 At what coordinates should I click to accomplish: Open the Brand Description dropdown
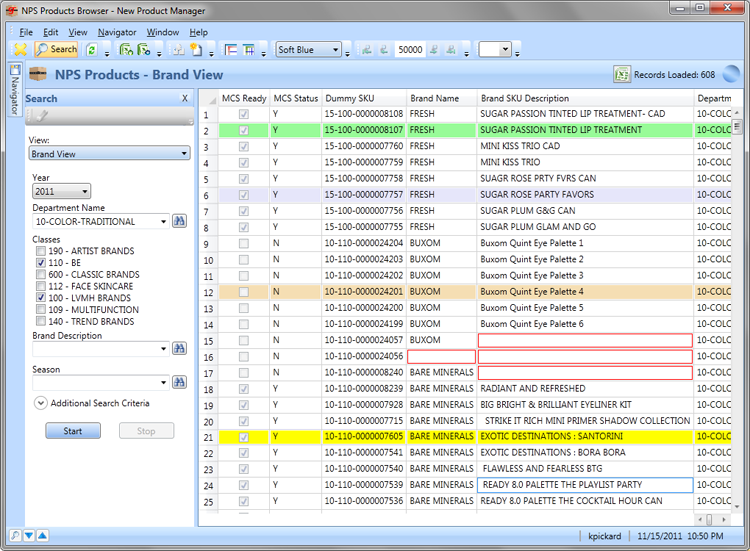click(x=163, y=349)
